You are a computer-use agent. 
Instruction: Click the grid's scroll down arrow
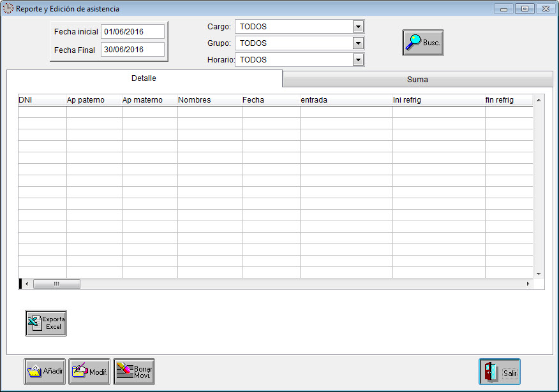click(539, 273)
